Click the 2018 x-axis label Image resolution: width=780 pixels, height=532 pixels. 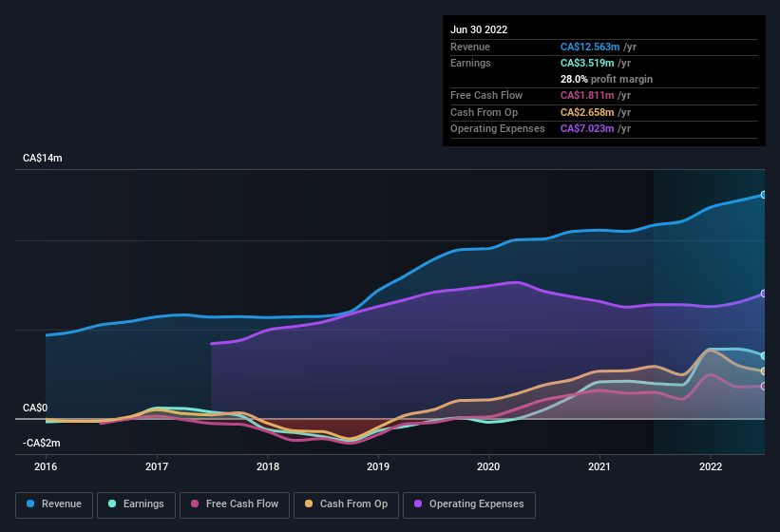point(268,466)
